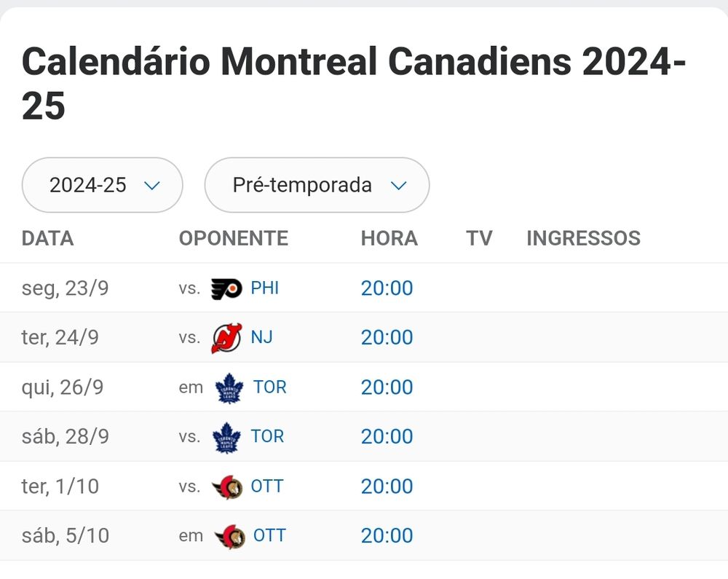Screen dimensions: 728x579
Task: Open the PHI opponent link
Action: click(x=265, y=288)
